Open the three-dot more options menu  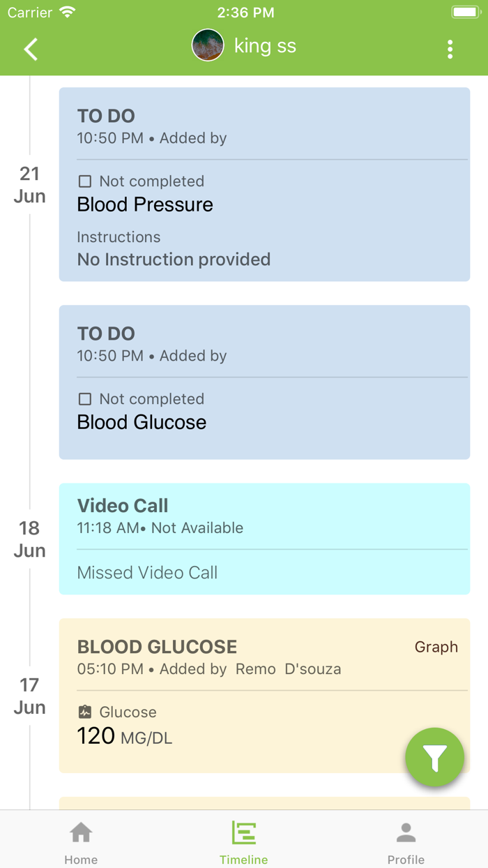(450, 49)
